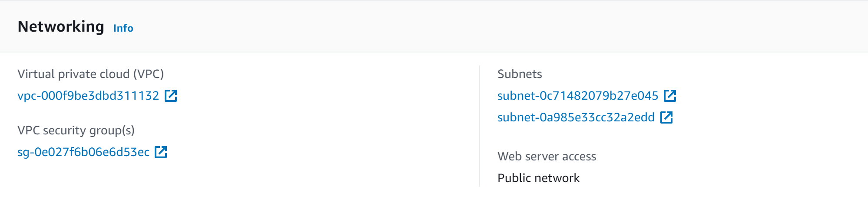The image size is (868, 202).
Task: Click blank area right of the subnet links
Action: tap(773, 107)
